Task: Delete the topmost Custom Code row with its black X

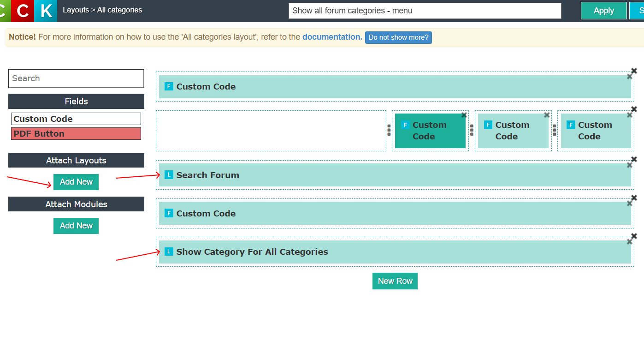Action: click(x=634, y=71)
